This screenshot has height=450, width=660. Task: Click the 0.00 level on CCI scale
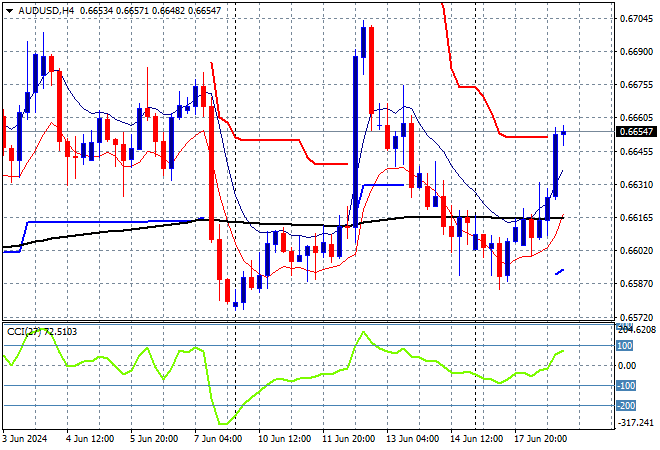[x=627, y=366]
